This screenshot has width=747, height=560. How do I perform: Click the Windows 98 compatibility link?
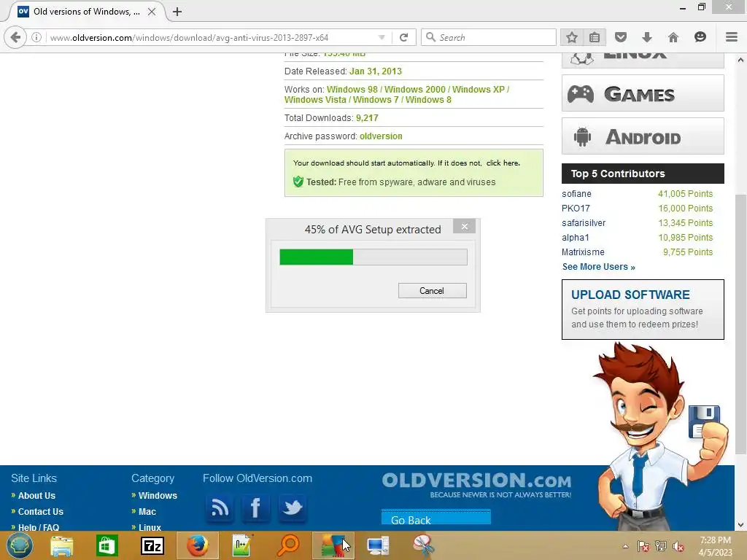[352, 90]
